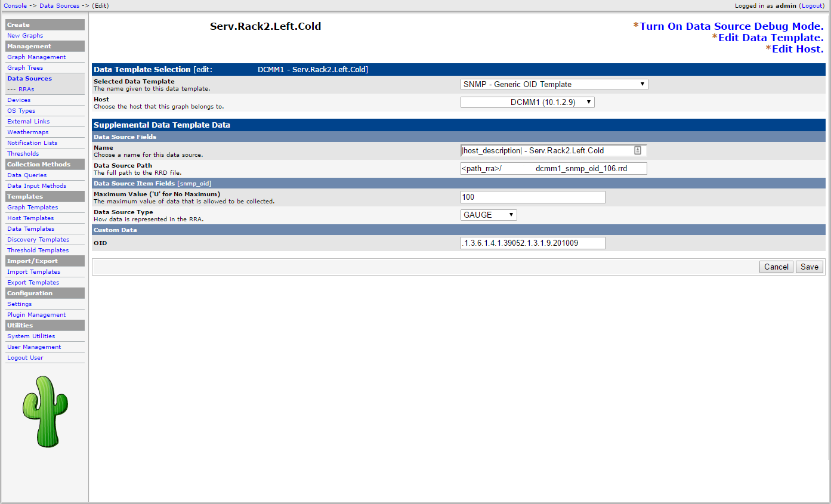Screen dimensions: 831x504
Task: Open Threshold Templates
Action: click(x=38, y=251)
